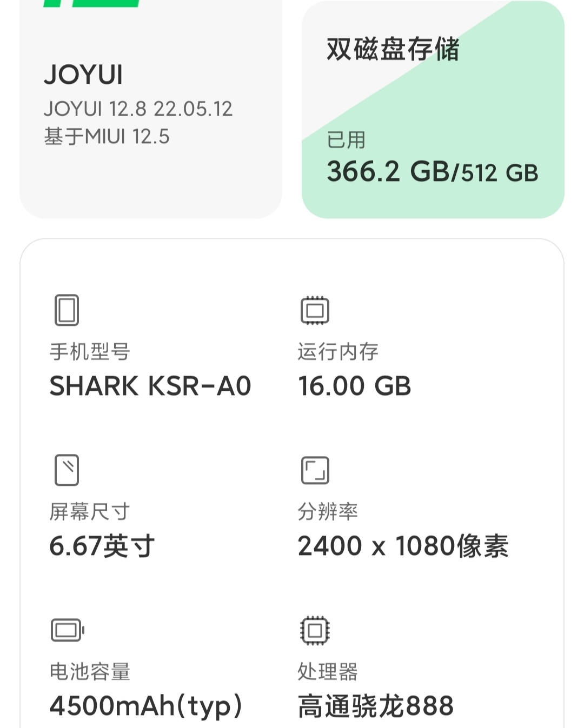
Task: Tap the phone model device icon
Action: (x=67, y=310)
